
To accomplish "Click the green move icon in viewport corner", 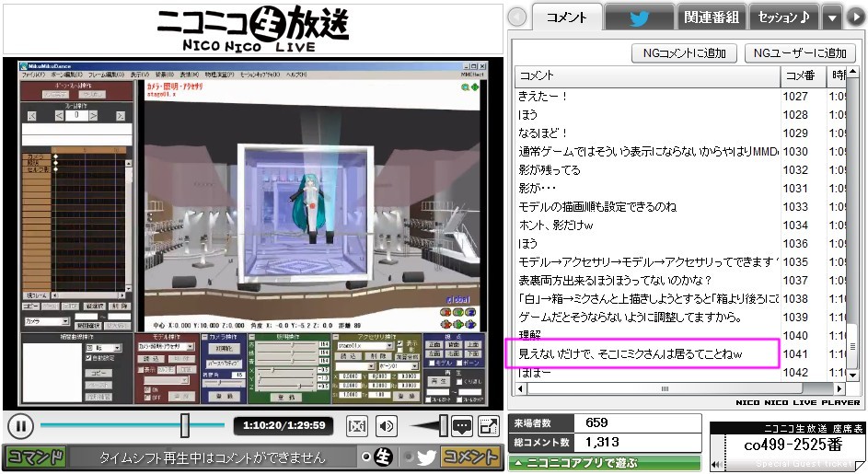I will point(475,87).
